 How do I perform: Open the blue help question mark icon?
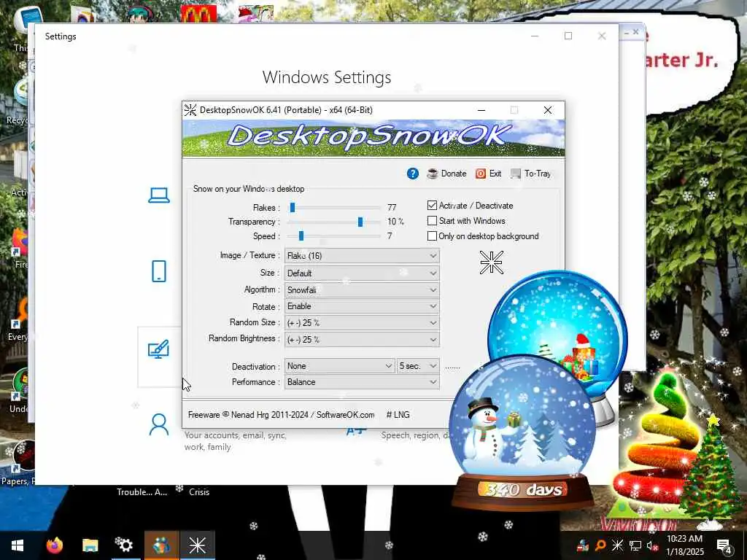click(x=413, y=174)
